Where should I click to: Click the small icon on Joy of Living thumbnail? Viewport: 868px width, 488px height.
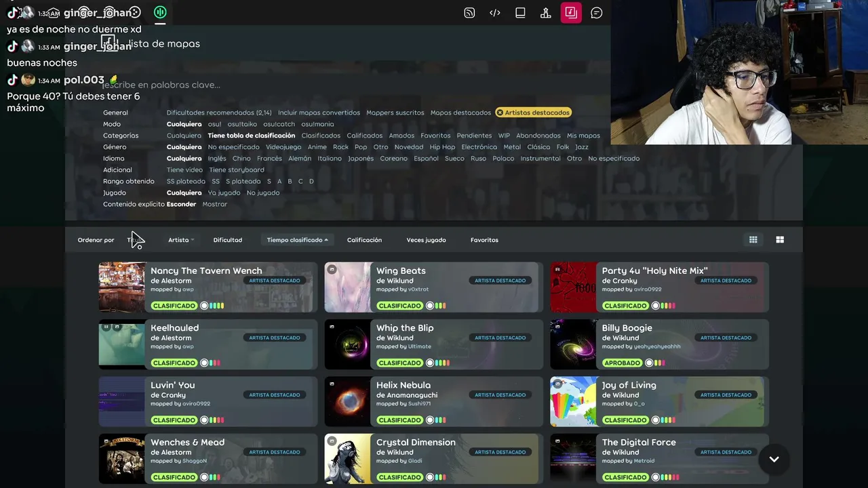coord(557,384)
